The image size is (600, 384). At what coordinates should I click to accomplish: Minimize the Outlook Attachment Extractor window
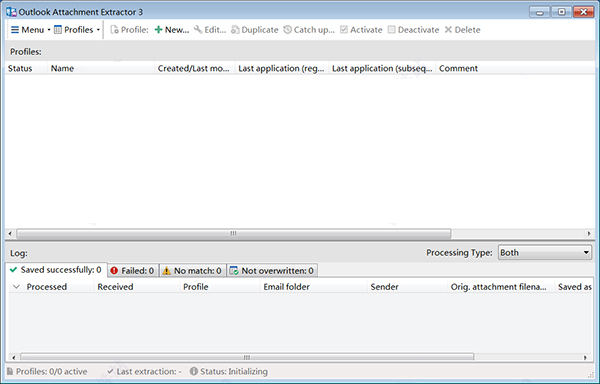click(540, 12)
